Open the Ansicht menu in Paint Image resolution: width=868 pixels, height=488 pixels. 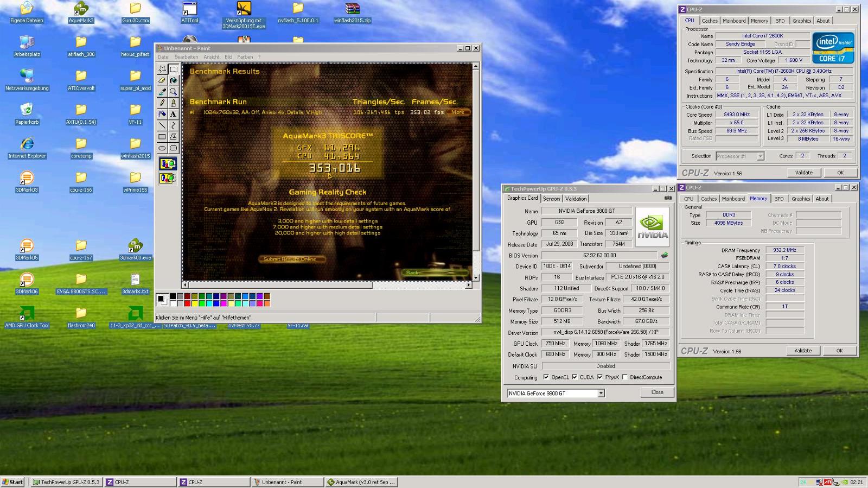coord(212,57)
